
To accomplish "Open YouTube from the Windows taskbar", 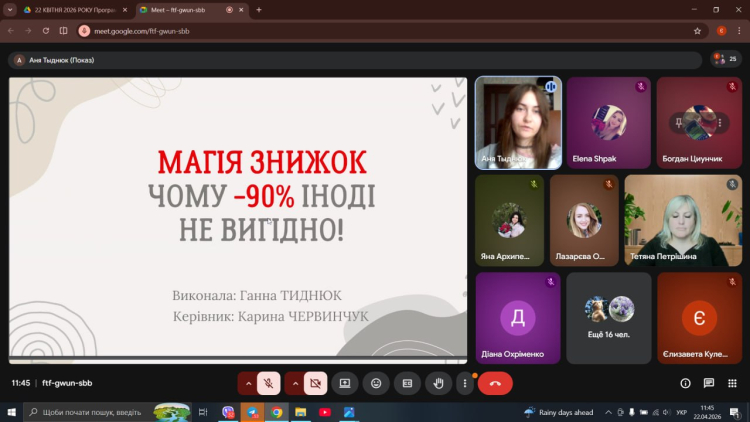I will 325,412.
